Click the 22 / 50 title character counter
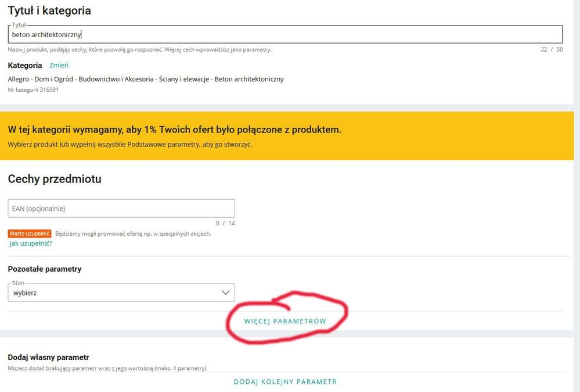580x392 pixels. (x=552, y=49)
